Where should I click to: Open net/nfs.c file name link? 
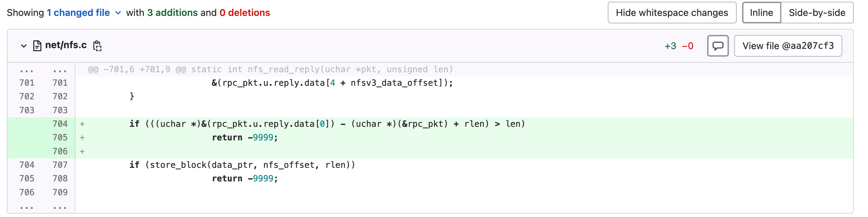66,45
